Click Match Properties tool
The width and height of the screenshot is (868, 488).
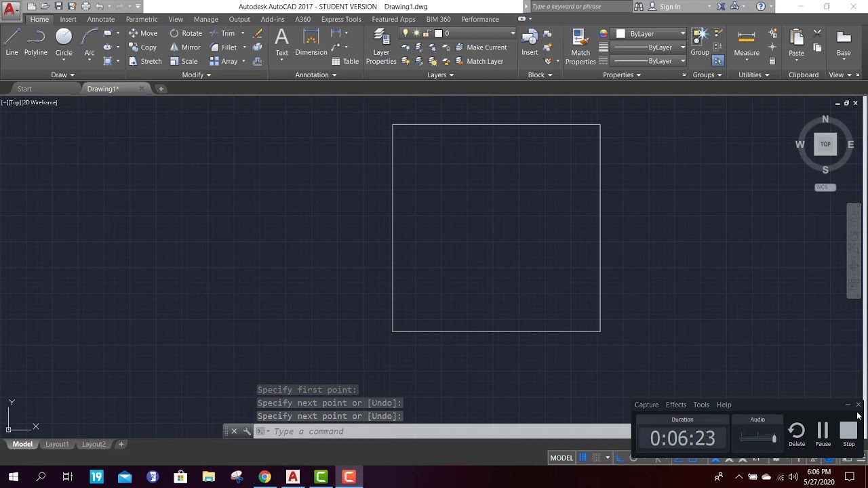tap(580, 47)
